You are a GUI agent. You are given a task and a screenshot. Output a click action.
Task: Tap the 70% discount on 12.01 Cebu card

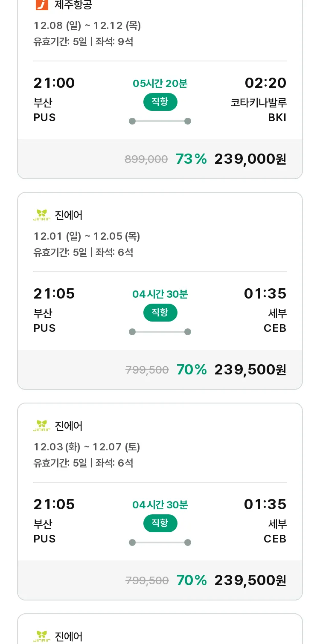(192, 370)
